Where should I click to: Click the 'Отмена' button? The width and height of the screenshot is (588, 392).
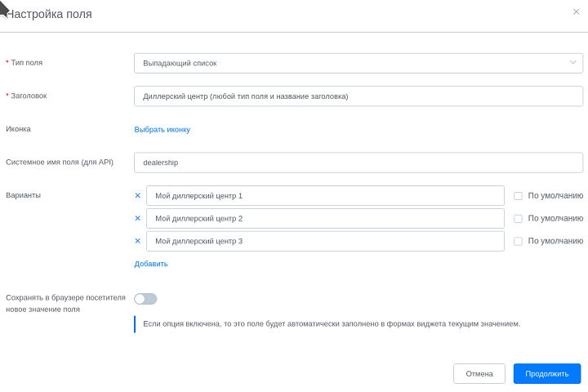[x=479, y=373]
